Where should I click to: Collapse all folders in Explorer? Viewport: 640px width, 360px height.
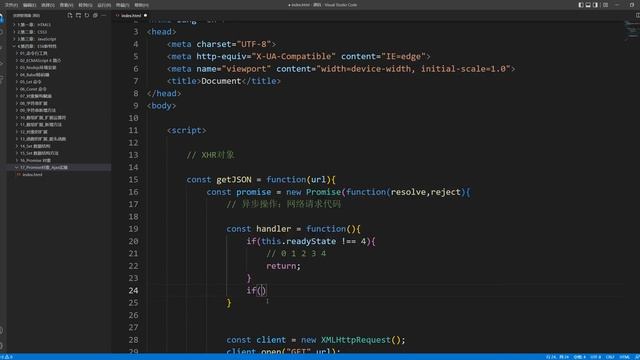(95, 16)
